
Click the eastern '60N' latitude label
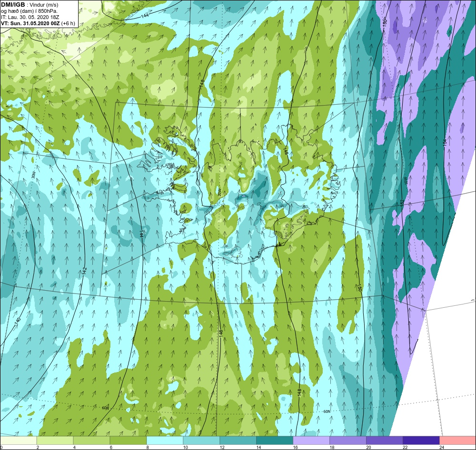pyautogui.click(x=327, y=411)
